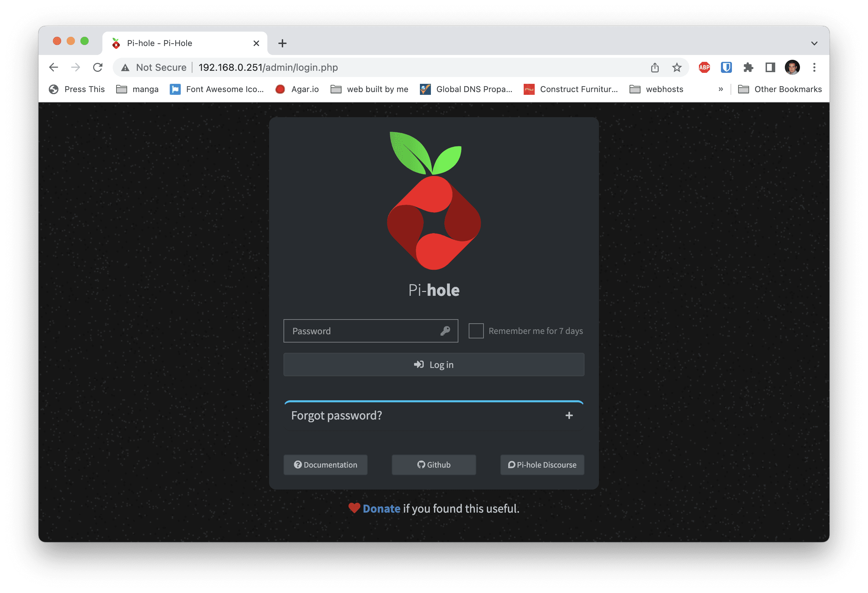The image size is (868, 593).
Task: Reload the Pi-hole login page
Action: pyautogui.click(x=98, y=68)
